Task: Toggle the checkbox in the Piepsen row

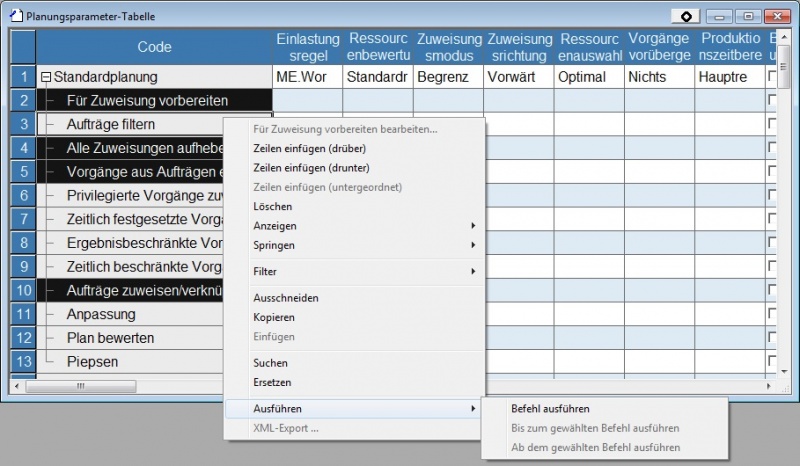Action: (x=773, y=362)
